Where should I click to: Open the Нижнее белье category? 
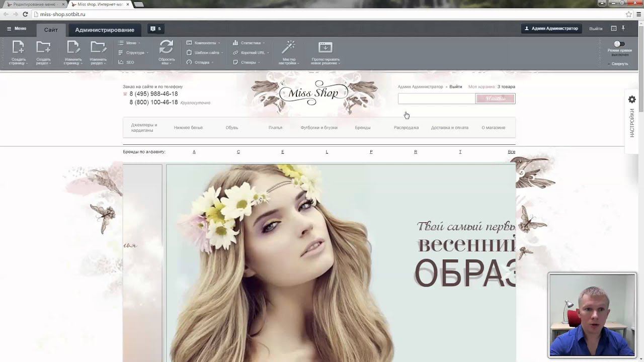click(x=188, y=128)
